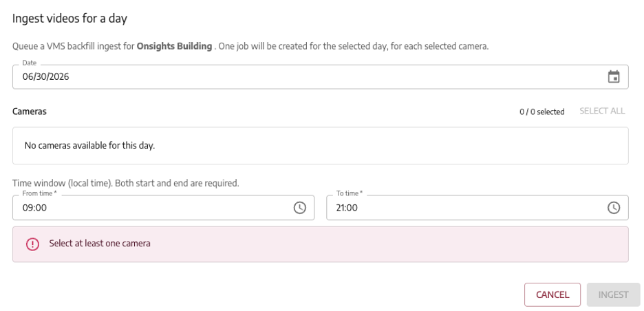Image resolution: width=644 pixels, height=311 pixels.
Task: Open the calendar picker icon
Action: click(x=614, y=77)
